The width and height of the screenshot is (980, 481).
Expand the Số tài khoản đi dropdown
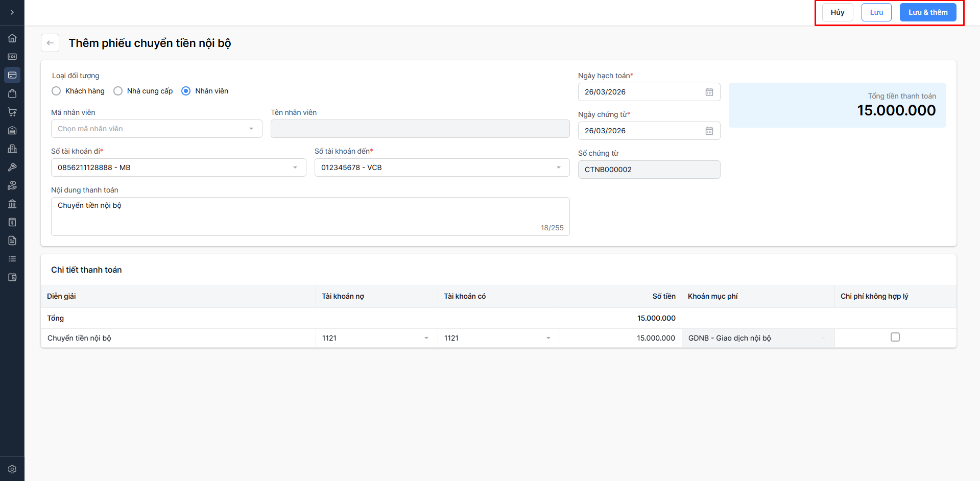click(x=178, y=167)
